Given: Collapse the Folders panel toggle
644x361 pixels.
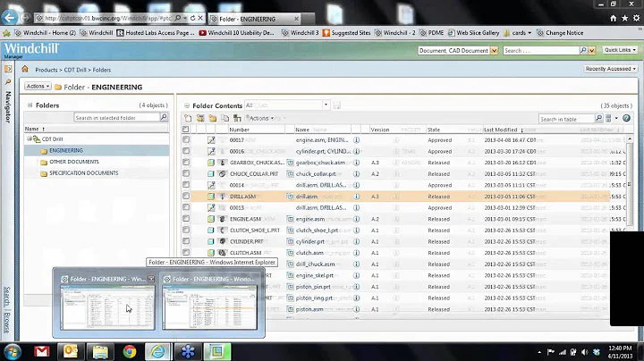Looking at the screenshot, I should [x=30, y=105].
